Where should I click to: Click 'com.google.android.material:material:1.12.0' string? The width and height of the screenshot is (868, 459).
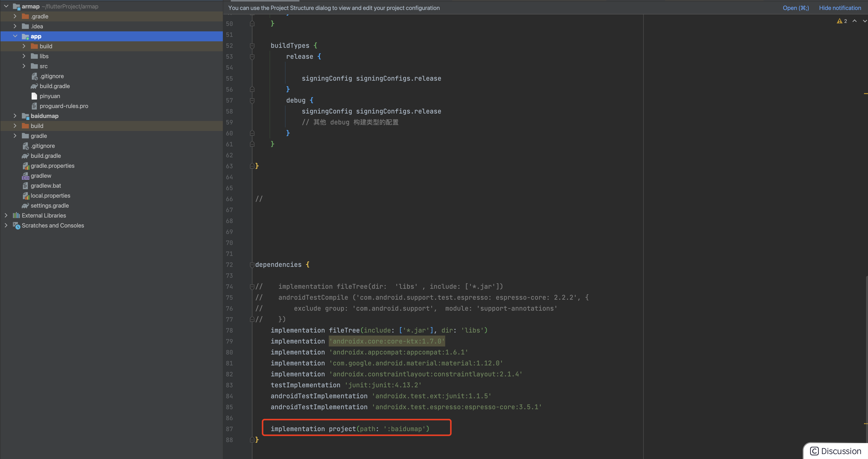[416, 363]
